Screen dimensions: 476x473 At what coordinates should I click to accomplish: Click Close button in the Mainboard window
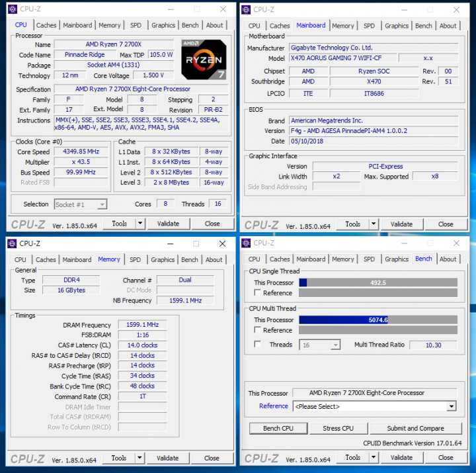(x=446, y=224)
